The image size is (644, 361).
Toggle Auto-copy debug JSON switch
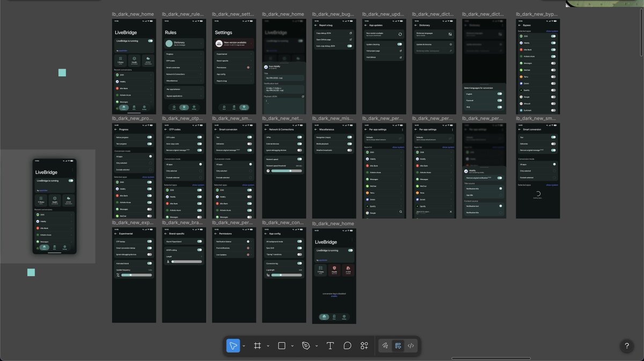(x=350, y=46)
